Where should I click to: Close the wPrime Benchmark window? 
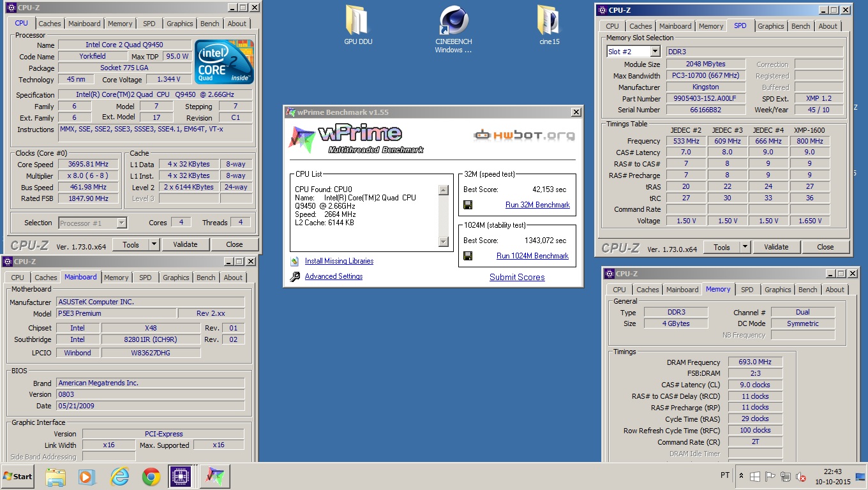pos(576,112)
